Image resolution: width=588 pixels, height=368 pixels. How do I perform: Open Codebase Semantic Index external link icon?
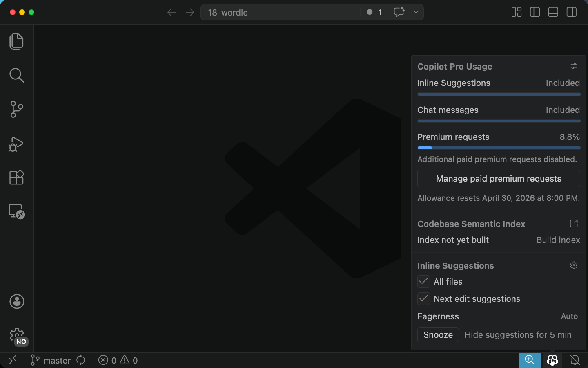574,224
